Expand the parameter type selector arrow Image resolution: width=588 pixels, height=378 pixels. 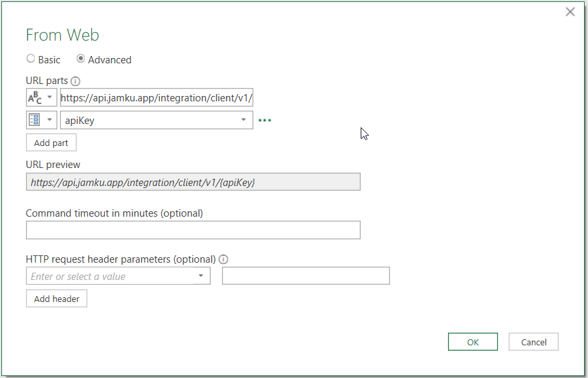coord(49,120)
